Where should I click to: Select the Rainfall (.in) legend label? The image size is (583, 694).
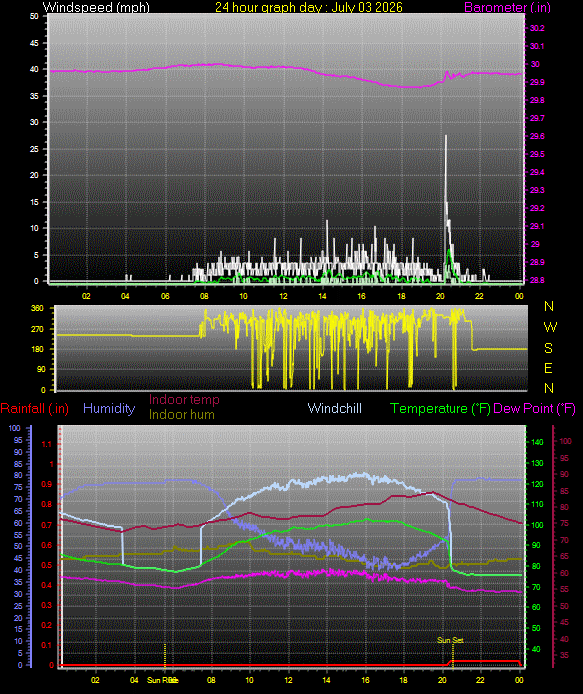[x=35, y=409]
